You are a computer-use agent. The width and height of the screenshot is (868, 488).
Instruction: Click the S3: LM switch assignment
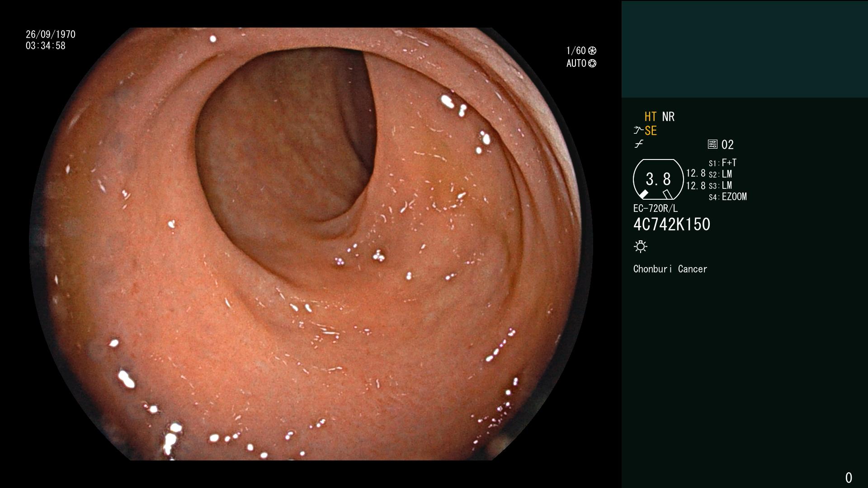point(720,185)
